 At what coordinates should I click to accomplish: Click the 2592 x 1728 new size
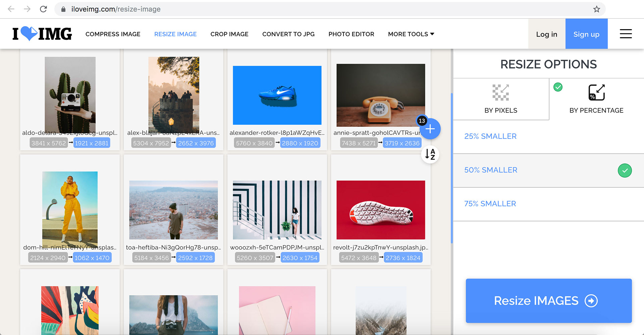[x=195, y=258]
